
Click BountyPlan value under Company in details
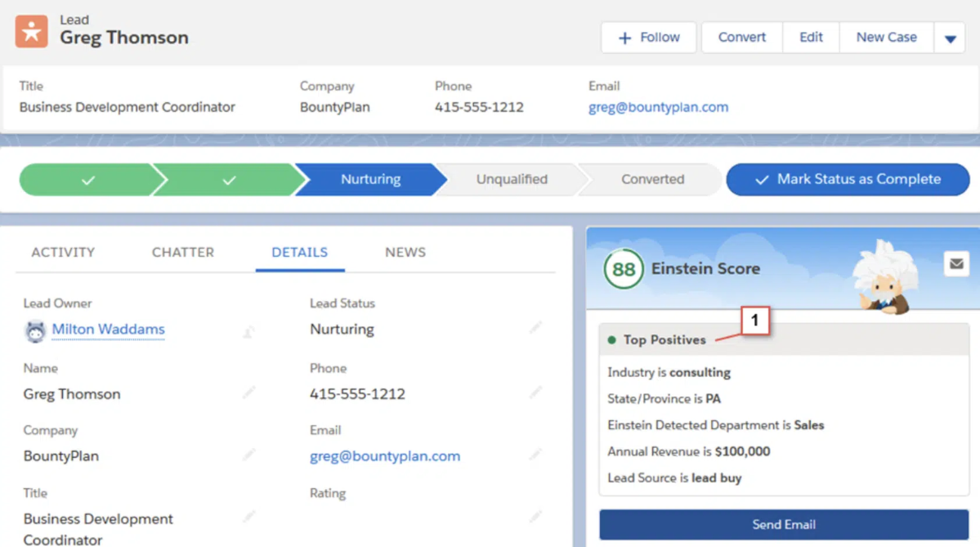coord(61,456)
